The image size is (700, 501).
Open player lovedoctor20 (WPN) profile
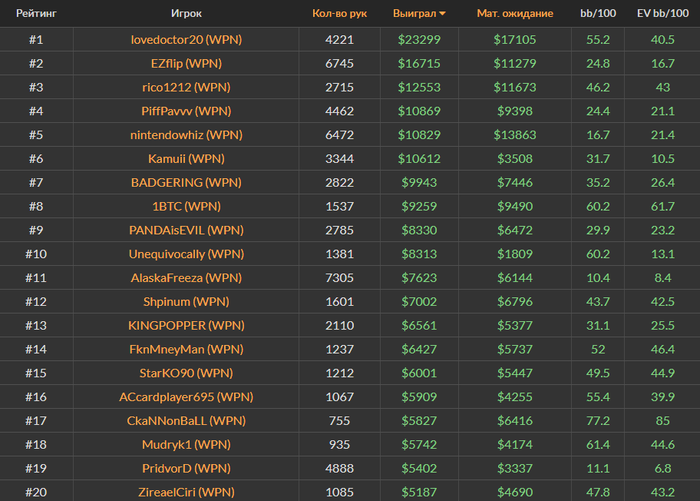click(x=186, y=40)
